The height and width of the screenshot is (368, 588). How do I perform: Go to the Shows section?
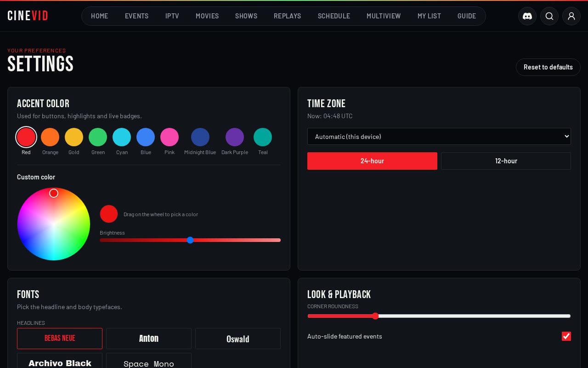(x=246, y=16)
